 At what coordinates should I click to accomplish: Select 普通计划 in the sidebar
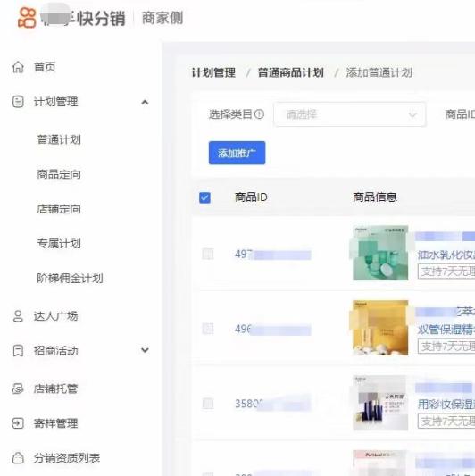click(x=59, y=139)
